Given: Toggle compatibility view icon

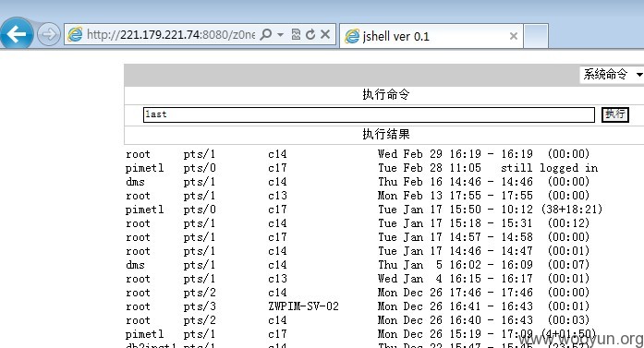Looking at the screenshot, I should (296, 34).
